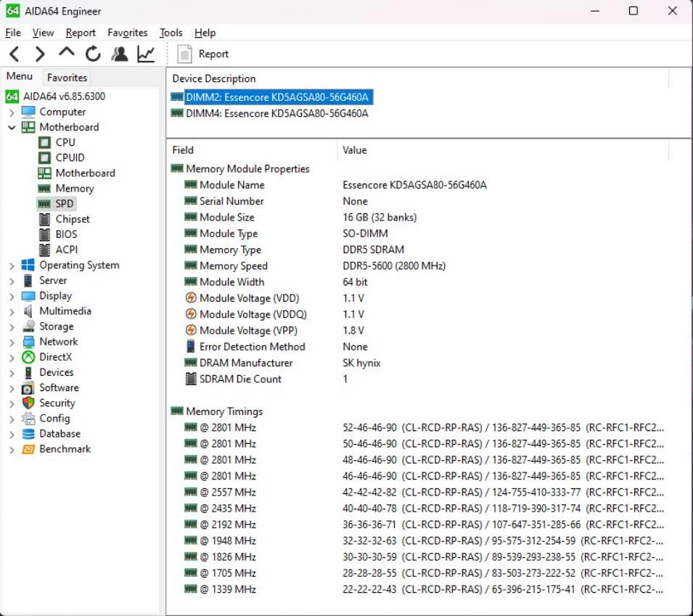This screenshot has width=693, height=616.
Task: Open the user management person icon
Action: [119, 54]
